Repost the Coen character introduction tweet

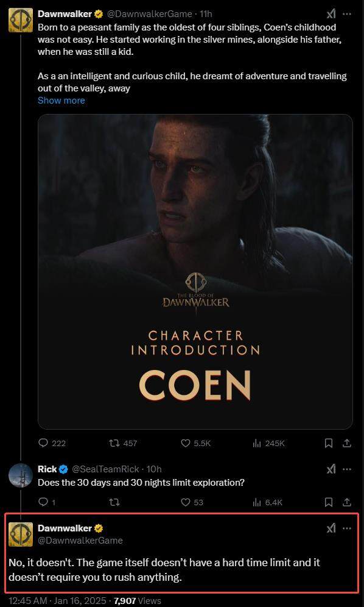click(114, 443)
